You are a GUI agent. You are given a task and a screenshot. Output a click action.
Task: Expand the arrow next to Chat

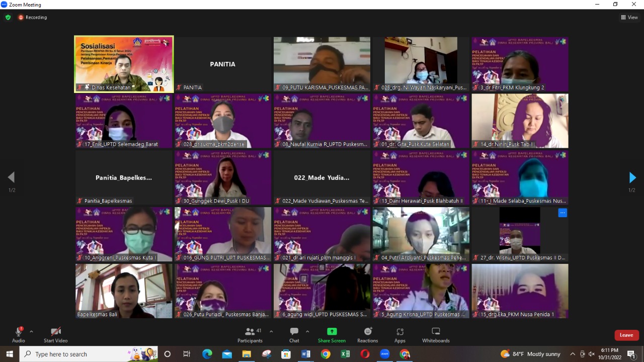point(307,331)
